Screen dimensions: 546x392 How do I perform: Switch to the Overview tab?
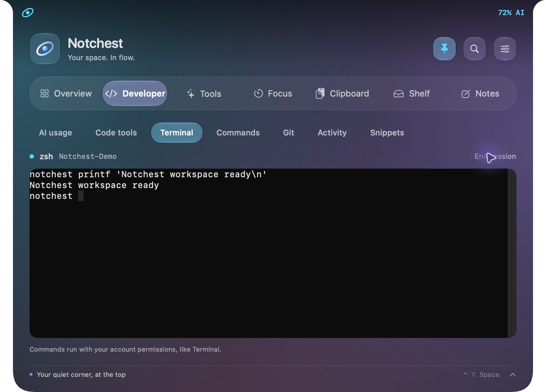coord(66,94)
